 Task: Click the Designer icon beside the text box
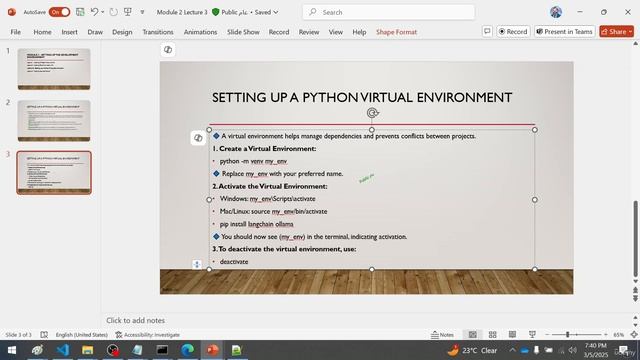(198, 138)
